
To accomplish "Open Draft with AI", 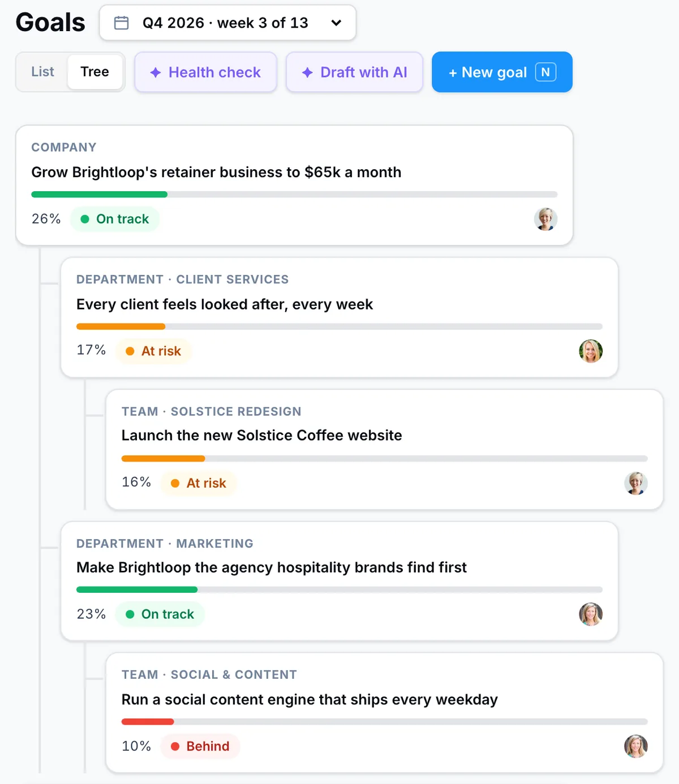I will 354,72.
